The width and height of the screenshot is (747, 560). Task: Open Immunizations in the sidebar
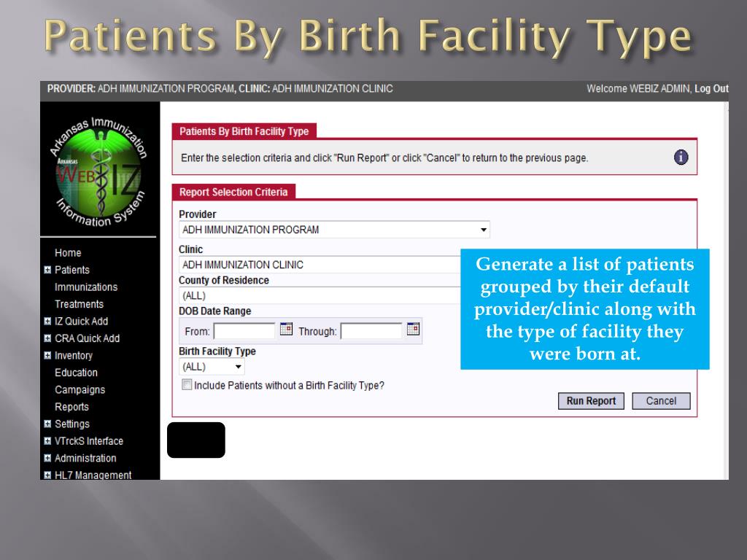(x=86, y=287)
